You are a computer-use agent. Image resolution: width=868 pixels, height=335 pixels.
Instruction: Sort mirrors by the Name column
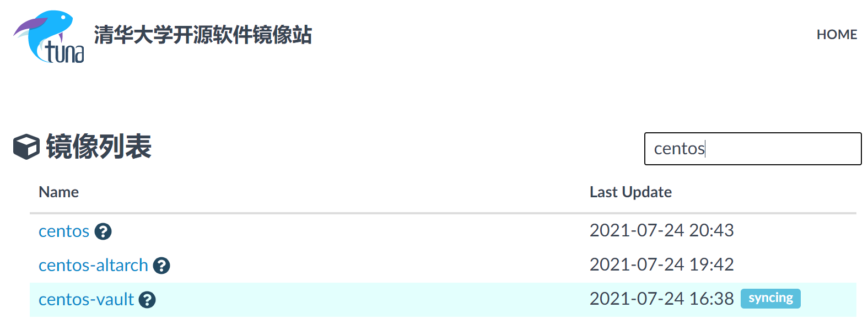click(58, 192)
